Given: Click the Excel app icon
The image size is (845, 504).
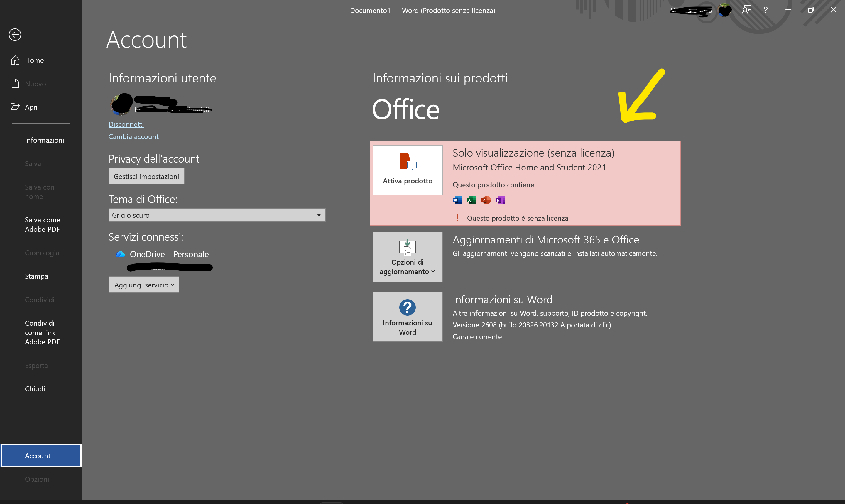Looking at the screenshot, I should 471,200.
